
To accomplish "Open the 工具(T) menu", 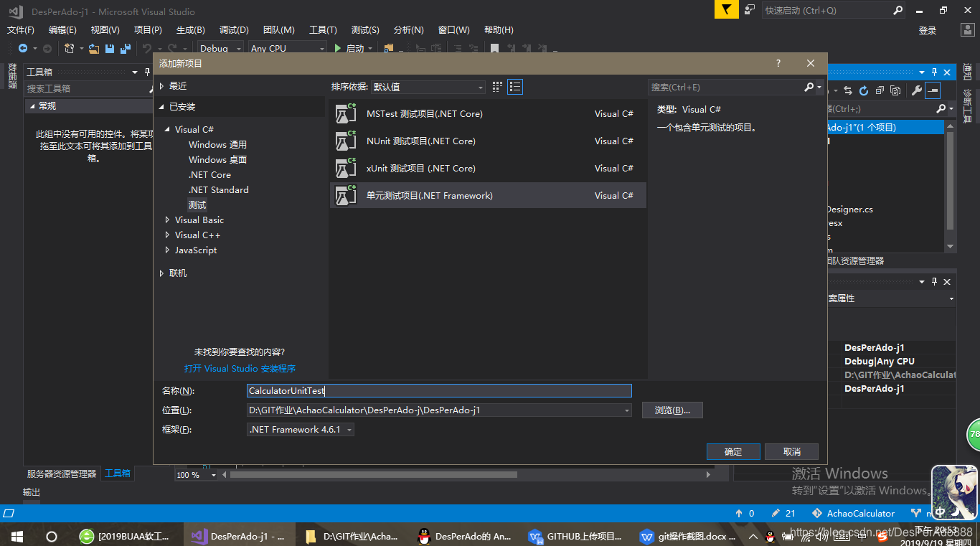I will pos(323,30).
